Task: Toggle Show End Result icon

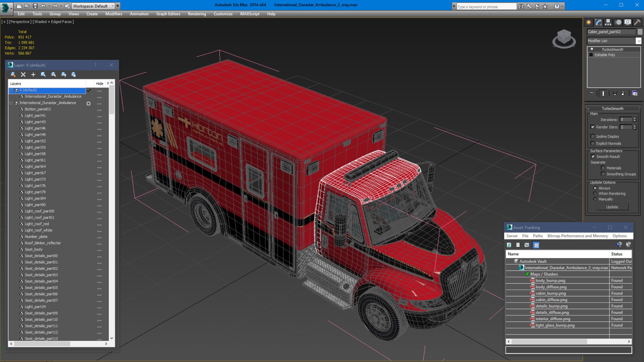Action: (x=603, y=93)
